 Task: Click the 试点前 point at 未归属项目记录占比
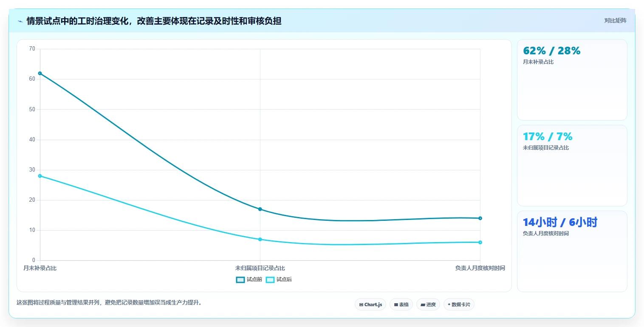260,209
